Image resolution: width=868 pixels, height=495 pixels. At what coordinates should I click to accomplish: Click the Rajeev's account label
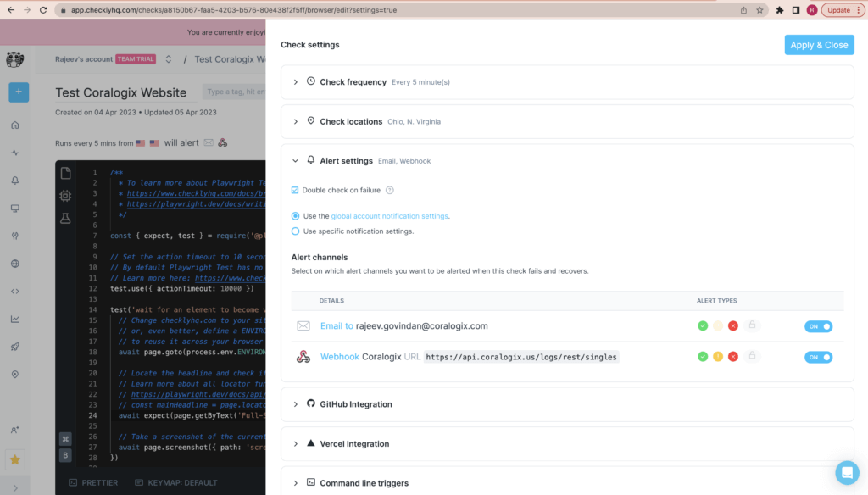(x=84, y=59)
